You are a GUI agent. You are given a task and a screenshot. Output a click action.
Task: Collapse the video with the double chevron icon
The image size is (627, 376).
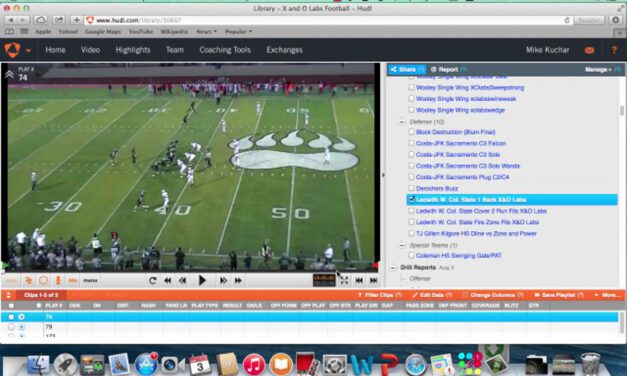[9, 74]
